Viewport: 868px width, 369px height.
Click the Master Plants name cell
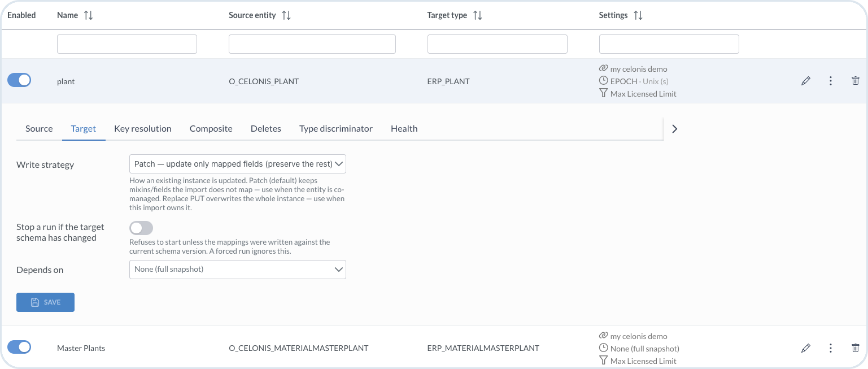click(x=81, y=348)
